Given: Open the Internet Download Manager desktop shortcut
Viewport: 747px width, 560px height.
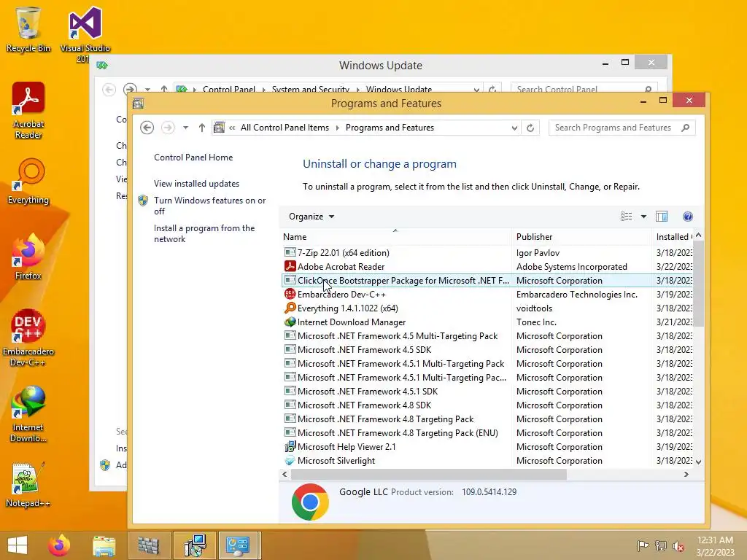Looking at the screenshot, I should [28, 414].
